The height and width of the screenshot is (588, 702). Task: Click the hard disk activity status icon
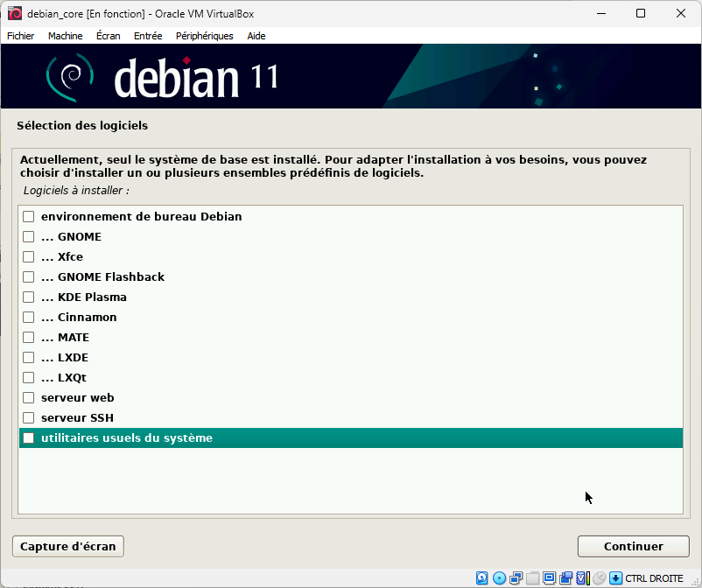pos(481,578)
